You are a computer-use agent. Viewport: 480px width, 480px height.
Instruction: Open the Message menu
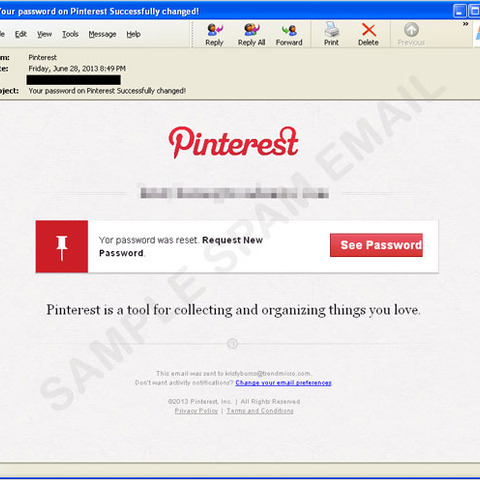point(102,34)
